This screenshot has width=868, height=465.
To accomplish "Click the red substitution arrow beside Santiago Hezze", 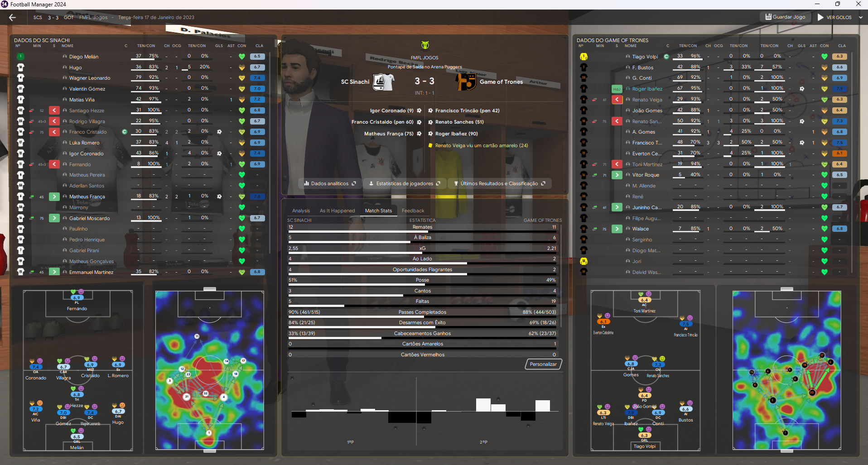I will click(54, 110).
